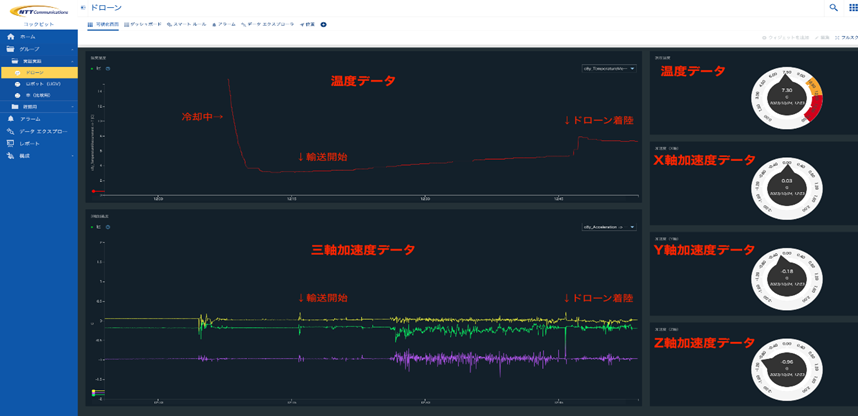Open データ エクスプローラ from the sidebar

click(39, 131)
